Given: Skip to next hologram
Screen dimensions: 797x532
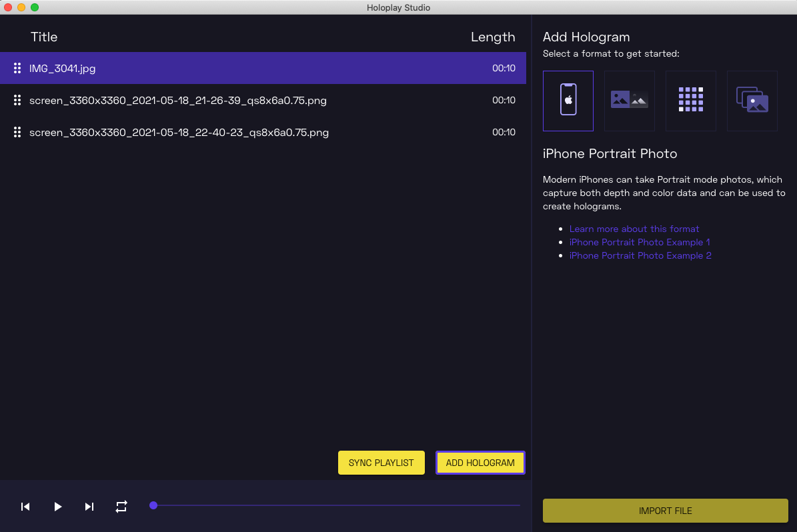Looking at the screenshot, I should [89, 507].
